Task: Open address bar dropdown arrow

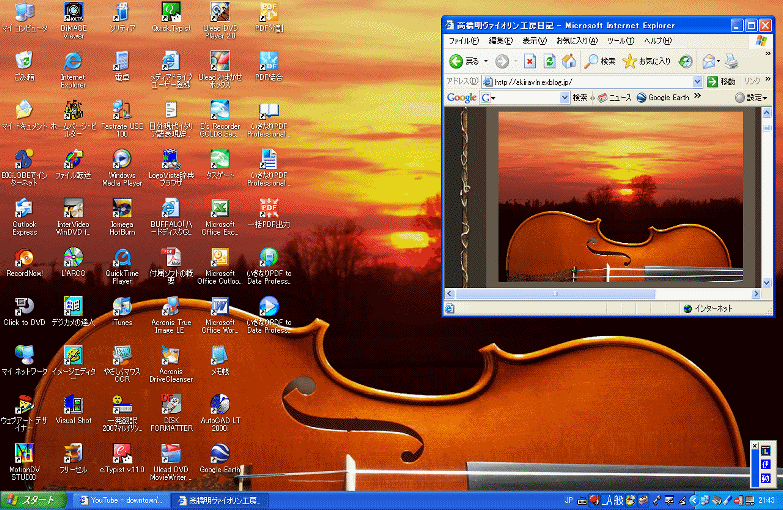Action: pyautogui.click(x=697, y=81)
